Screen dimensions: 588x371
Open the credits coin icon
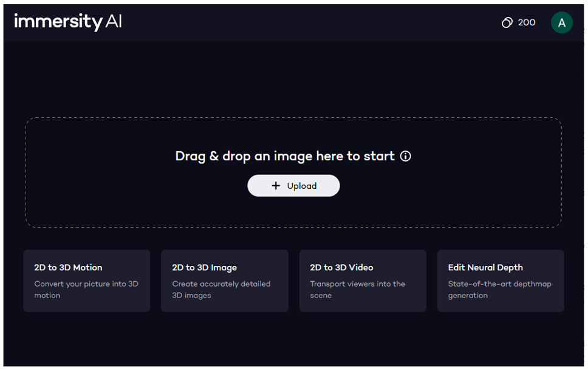click(x=507, y=22)
